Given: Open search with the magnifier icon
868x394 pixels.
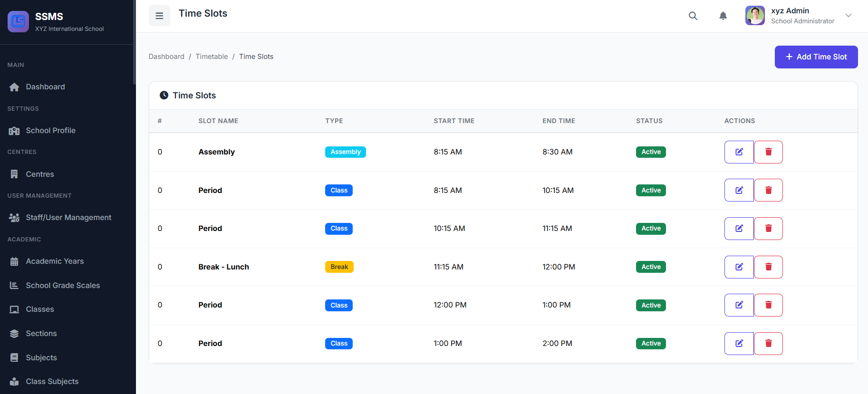Looking at the screenshot, I should coord(693,16).
